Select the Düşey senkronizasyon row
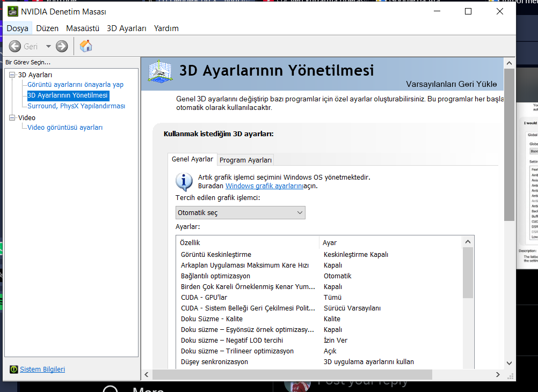This screenshot has height=392, width=538. coord(319,362)
